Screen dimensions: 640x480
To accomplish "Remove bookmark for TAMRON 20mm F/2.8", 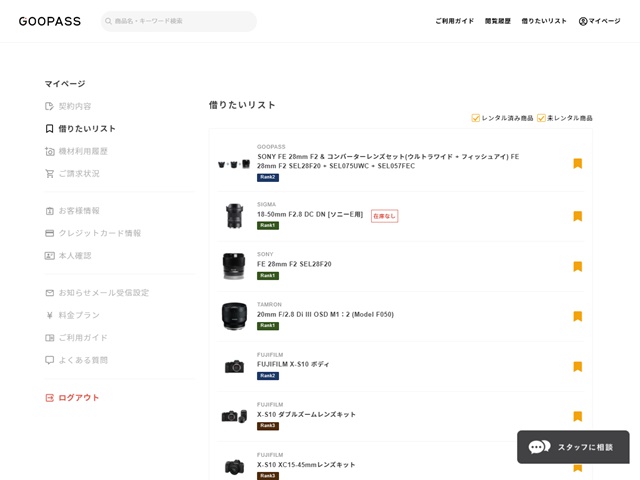I will point(578,316).
